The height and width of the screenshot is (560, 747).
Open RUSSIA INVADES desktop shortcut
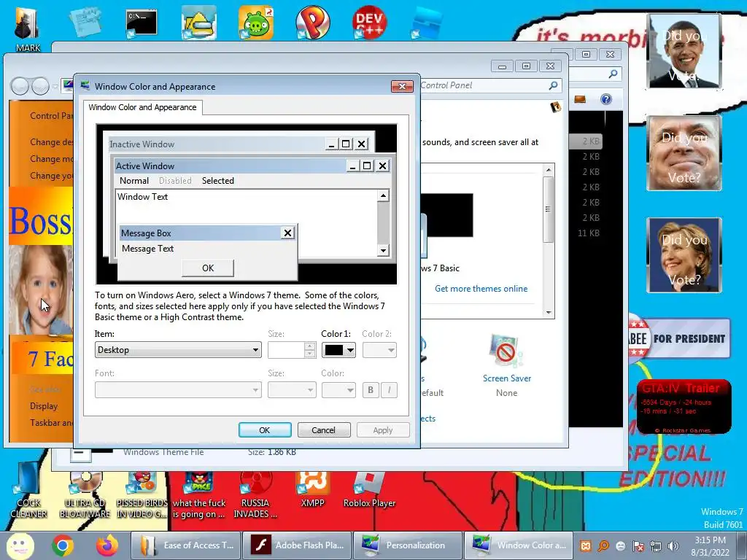[x=255, y=493]
